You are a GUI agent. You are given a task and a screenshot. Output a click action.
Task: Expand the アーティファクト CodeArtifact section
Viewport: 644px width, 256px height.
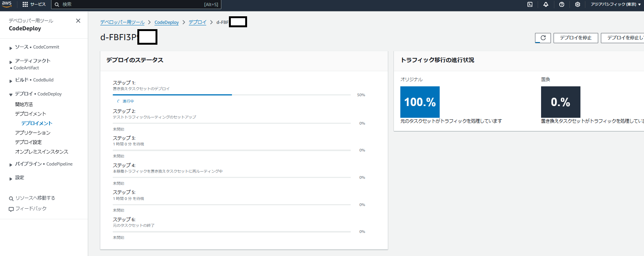(x=11, y=61)
